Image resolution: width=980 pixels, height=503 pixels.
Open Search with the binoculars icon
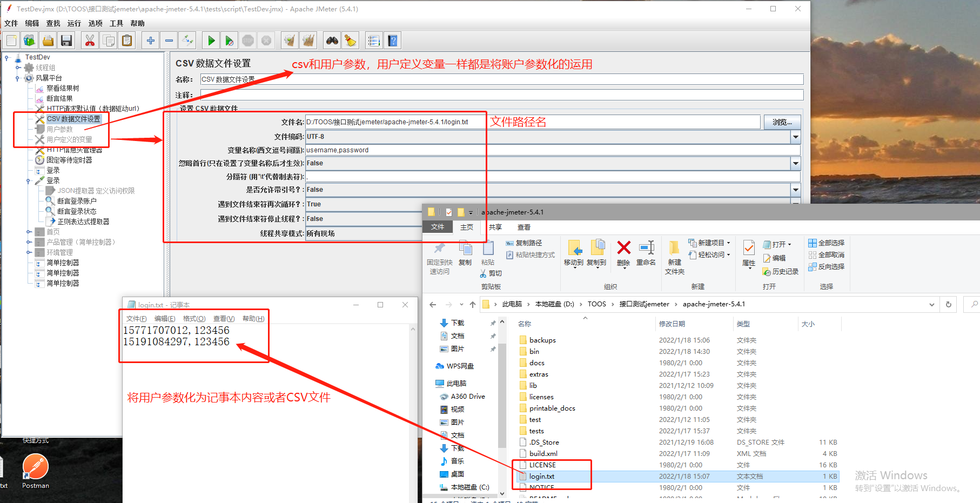[x=332, y=41]
